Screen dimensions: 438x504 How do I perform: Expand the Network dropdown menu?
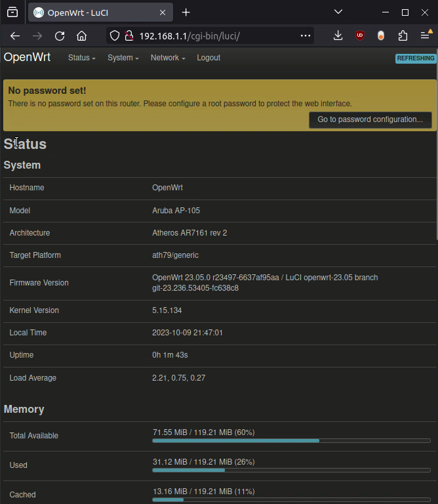click(168, 58)
